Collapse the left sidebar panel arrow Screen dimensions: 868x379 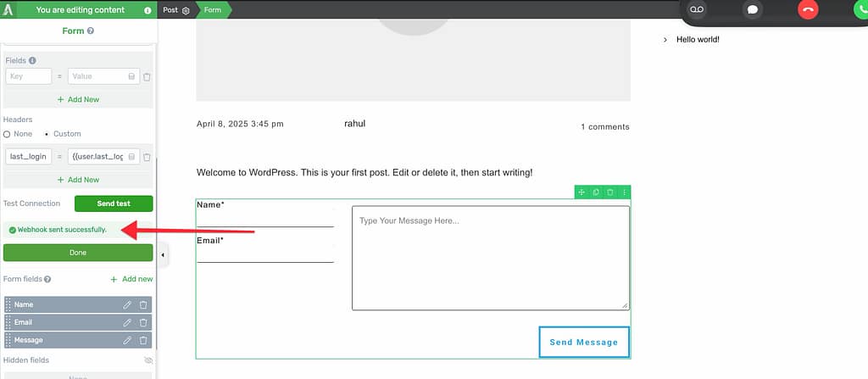(x=162, y=254)
